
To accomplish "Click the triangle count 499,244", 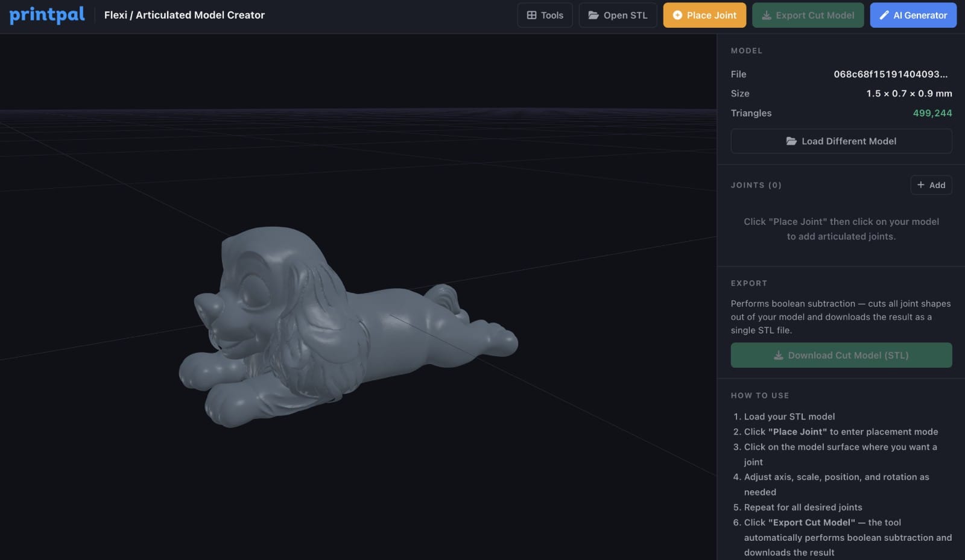I will pyautogui.click(x=932, y=113).
